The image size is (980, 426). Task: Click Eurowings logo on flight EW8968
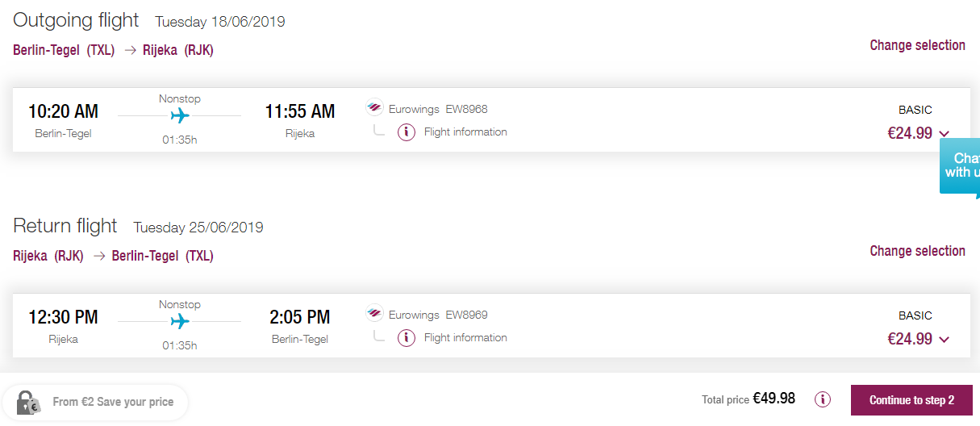(374, 108)
